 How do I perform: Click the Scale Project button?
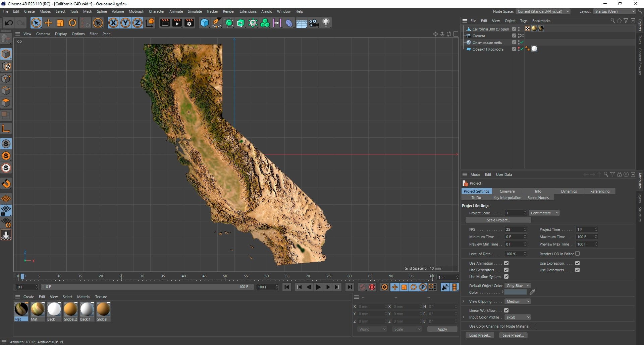pos(498,220)
